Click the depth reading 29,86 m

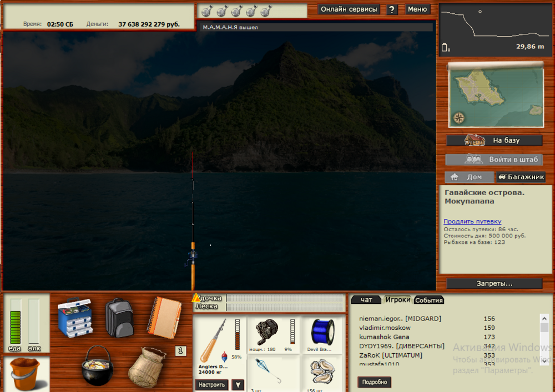tap(530, 47)
